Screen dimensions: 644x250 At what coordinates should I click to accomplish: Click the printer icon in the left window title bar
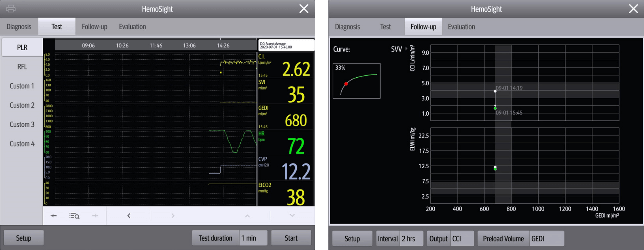tap(11, 8)
